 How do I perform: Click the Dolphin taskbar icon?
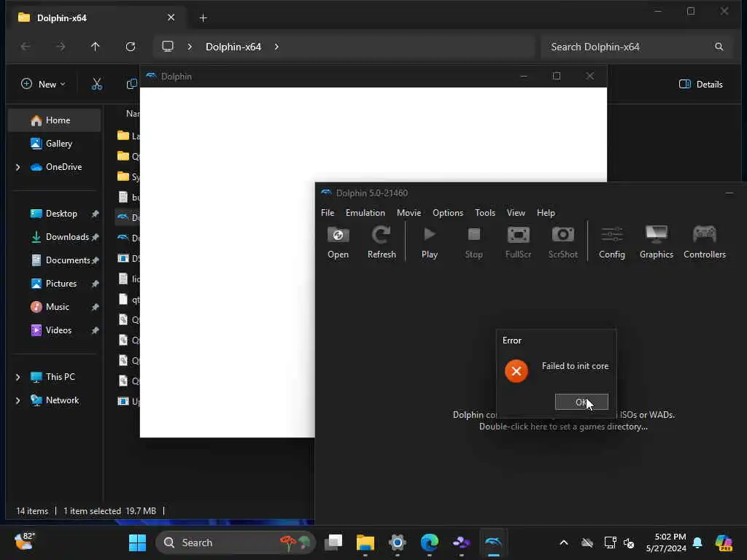click(x=493, y=542)
